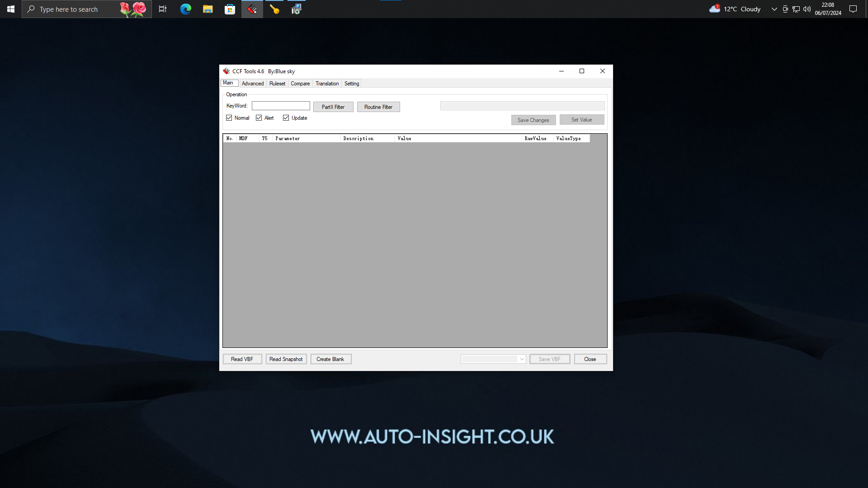Toggle the Alert checkbox
This screenshot has width=868, height=488.
click(x=259, y=117)
